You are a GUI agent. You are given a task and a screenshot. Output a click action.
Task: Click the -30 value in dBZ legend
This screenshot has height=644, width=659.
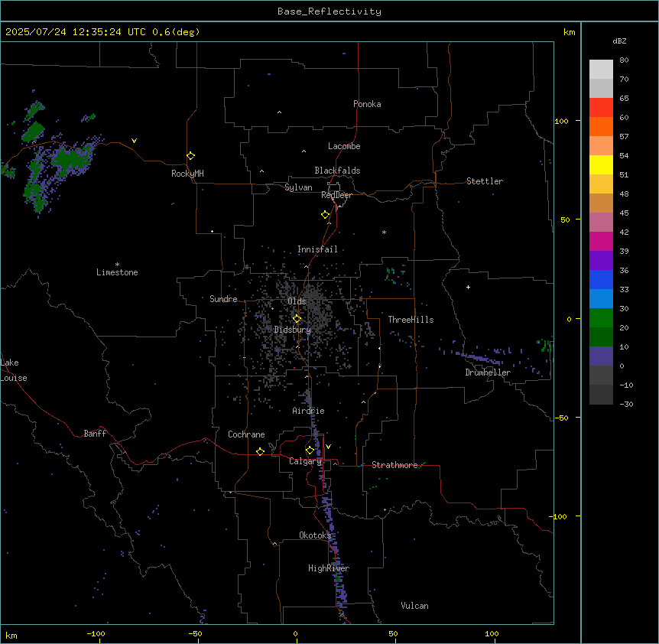pos(626,404)
